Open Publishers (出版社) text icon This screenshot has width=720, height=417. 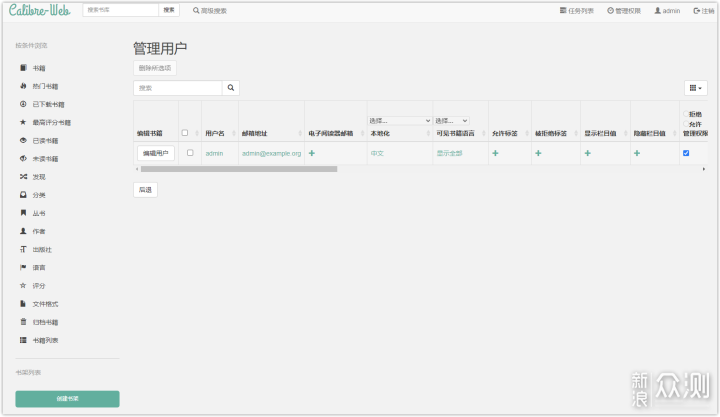[x=23, y=249]
